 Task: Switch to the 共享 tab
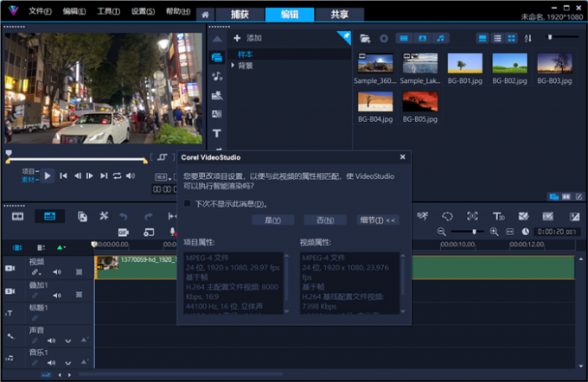[x=339, y=15]
